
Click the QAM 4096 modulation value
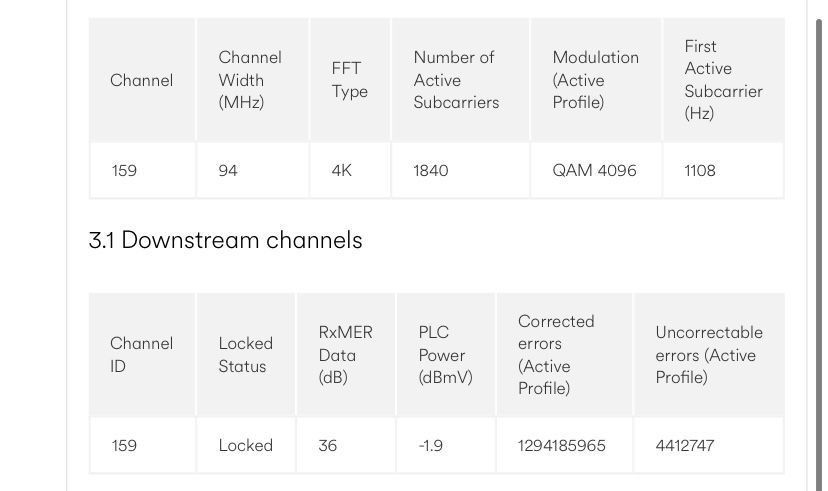594,171
